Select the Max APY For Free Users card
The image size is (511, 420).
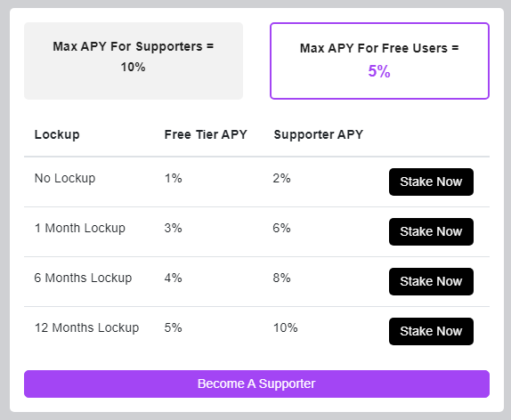[379, 61]
